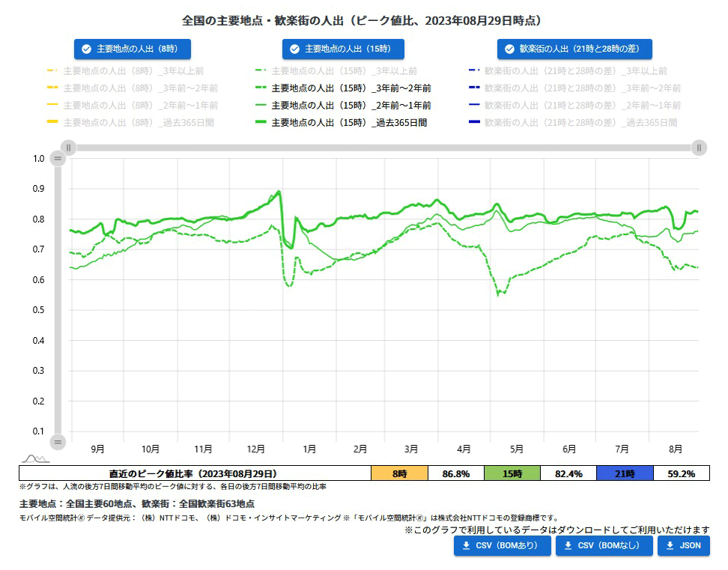Click the 8月 x-axis label
The image size is (728, 570).
click(x=676, y=449)
